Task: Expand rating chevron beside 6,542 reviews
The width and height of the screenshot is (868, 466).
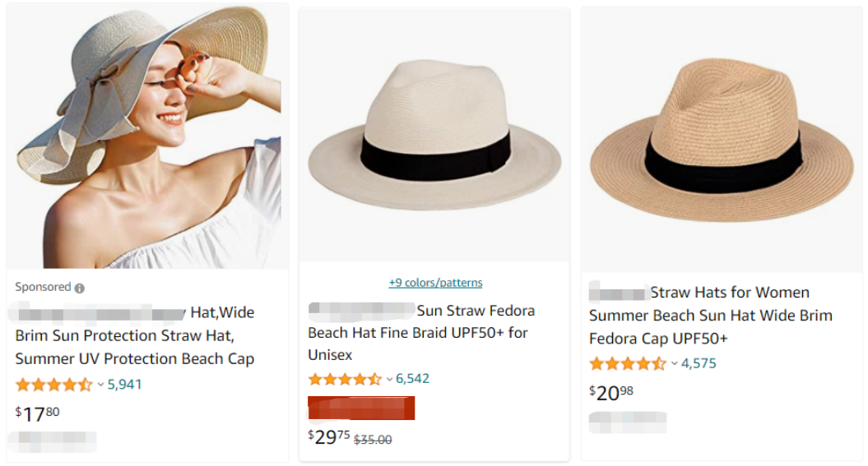Action: [x=390, y=380]
